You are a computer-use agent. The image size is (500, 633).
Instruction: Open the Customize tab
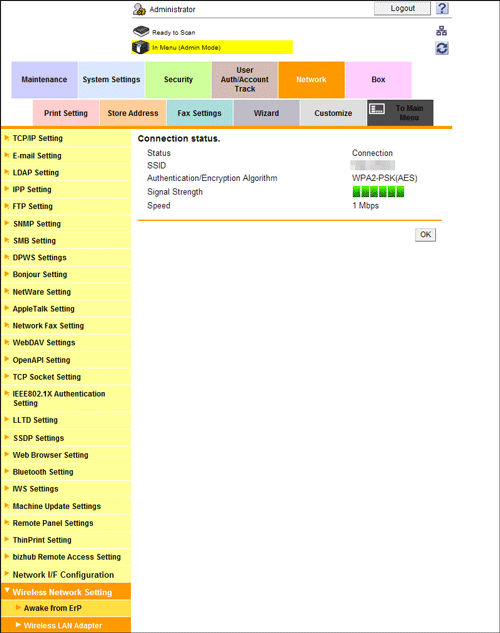pos(333,113)
